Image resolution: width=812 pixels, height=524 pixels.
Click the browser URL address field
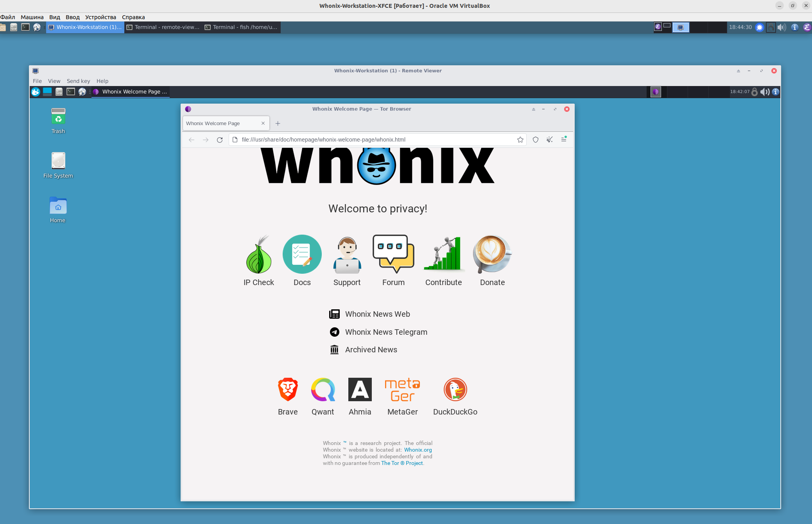(x=371, y=140)
